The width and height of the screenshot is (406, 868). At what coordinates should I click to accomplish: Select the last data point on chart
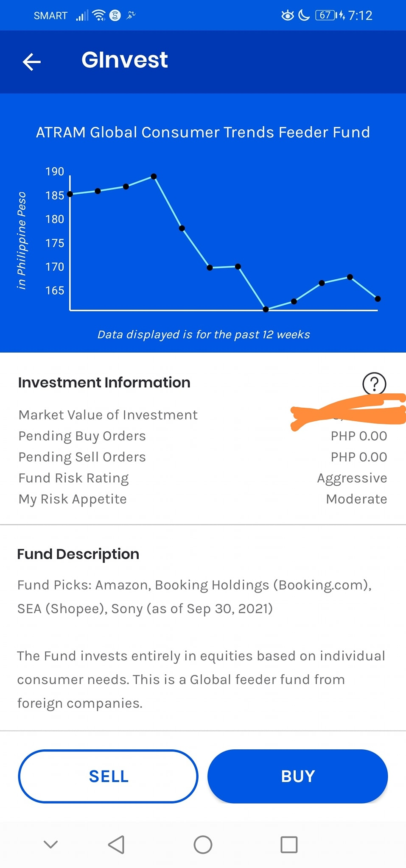378,299
